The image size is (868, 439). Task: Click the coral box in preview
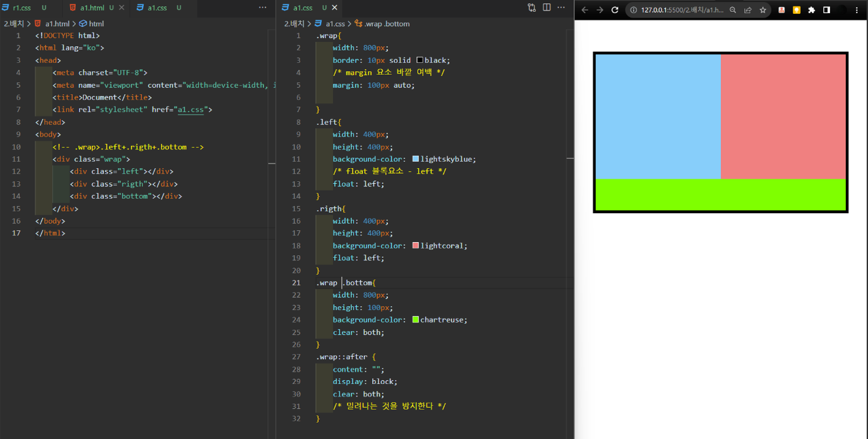click(x=783, y=116)
